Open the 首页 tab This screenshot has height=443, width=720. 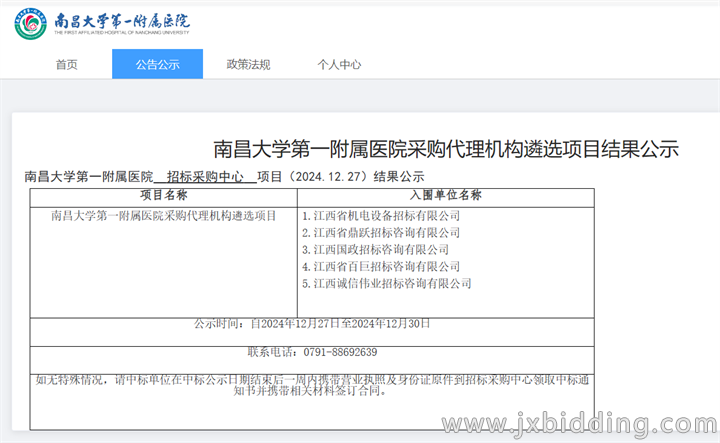(x=67, y=64)
